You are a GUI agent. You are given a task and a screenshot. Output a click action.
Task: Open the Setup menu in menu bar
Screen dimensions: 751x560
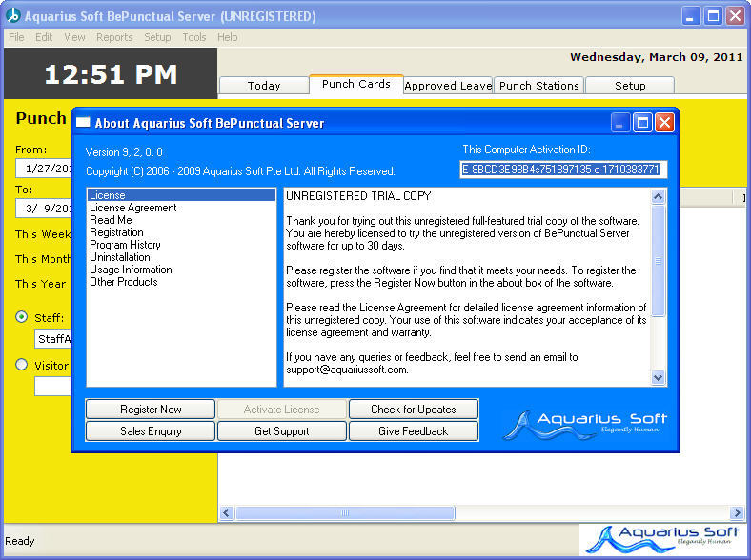coord(157,37)
